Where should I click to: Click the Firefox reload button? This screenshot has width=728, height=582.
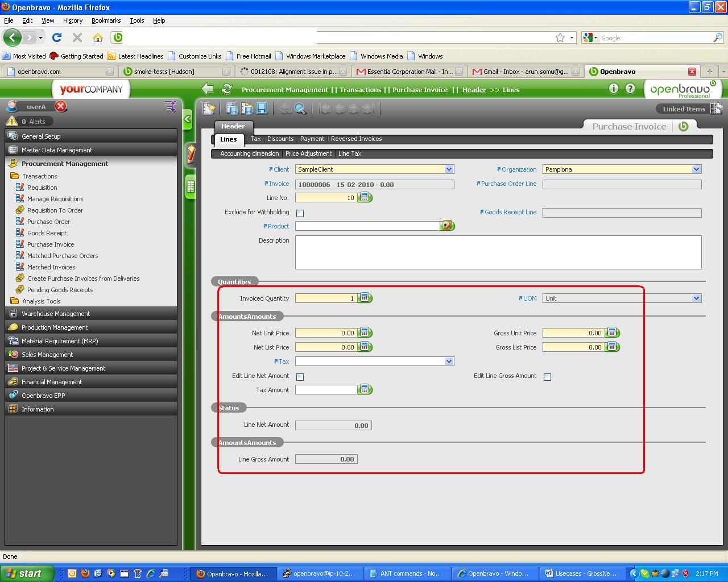click(x=56, y=38)
